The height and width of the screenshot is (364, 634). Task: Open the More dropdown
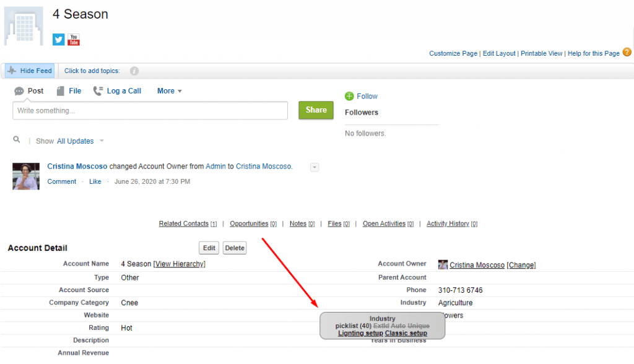click(x=168, y=90)
